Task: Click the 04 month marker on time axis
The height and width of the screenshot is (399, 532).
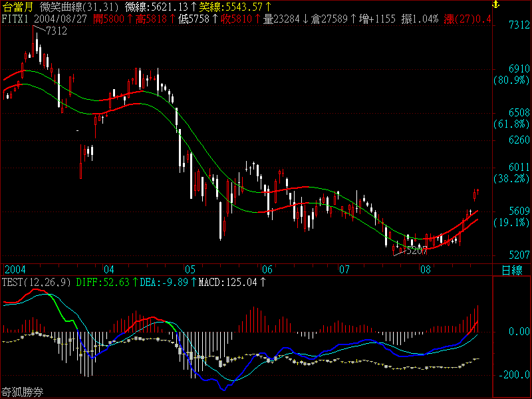Action: [109, 270]
